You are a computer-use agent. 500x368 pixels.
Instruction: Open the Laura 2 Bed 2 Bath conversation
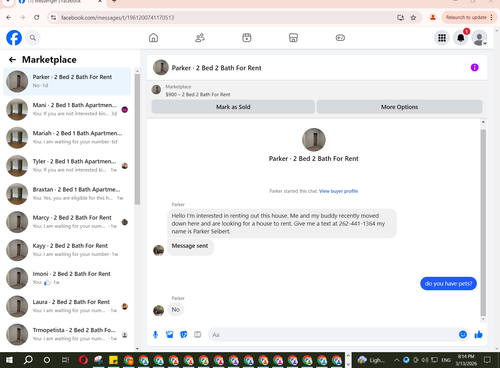coord(67,306)
